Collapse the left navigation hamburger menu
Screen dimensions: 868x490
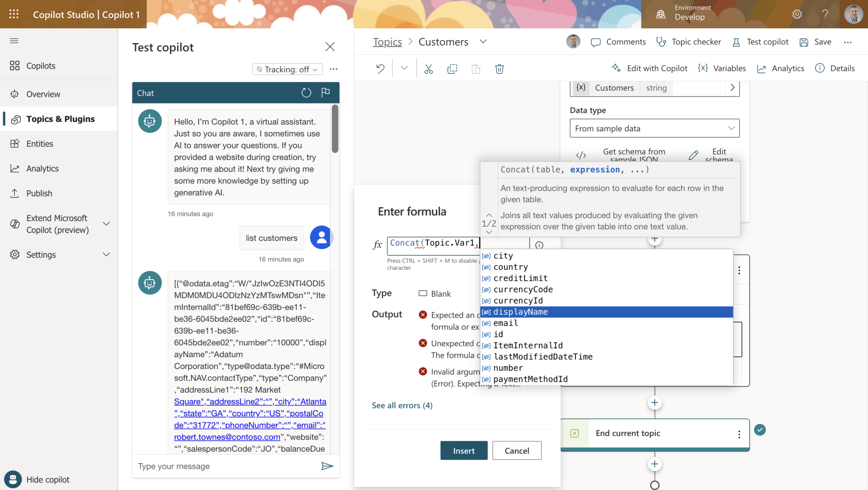tap(14, 41)
